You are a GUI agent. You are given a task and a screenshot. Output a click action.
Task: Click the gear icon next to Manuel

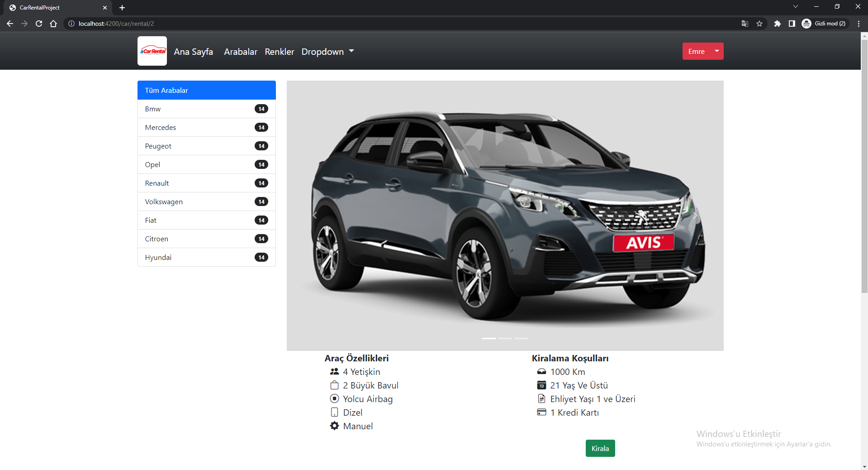(x=335, y=426)
